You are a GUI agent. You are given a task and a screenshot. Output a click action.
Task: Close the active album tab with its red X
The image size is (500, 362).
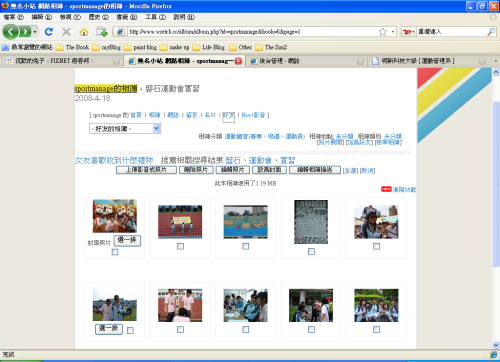(238, 61)
